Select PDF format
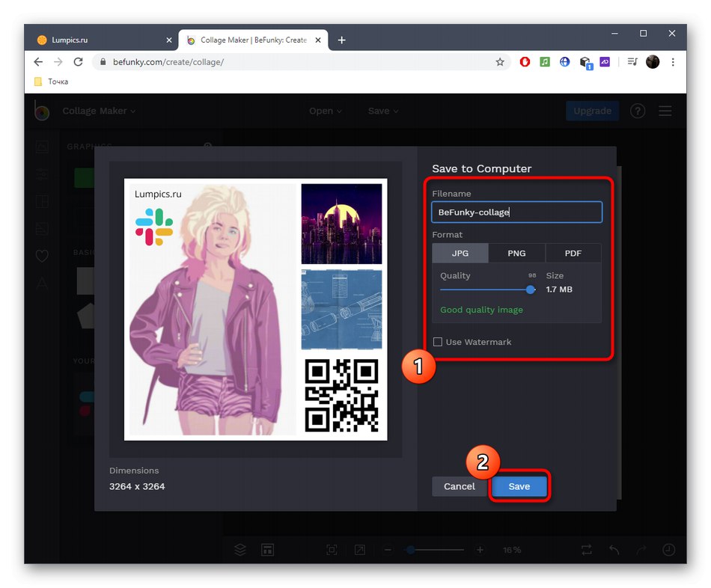Viewport: 711px width, 588px height. click(x=573, y=254)
